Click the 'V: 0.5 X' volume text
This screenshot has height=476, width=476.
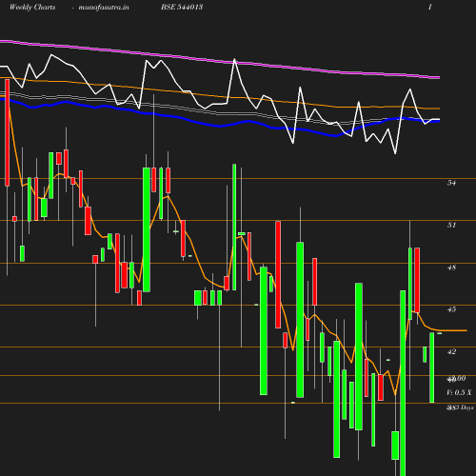point(459,393)
